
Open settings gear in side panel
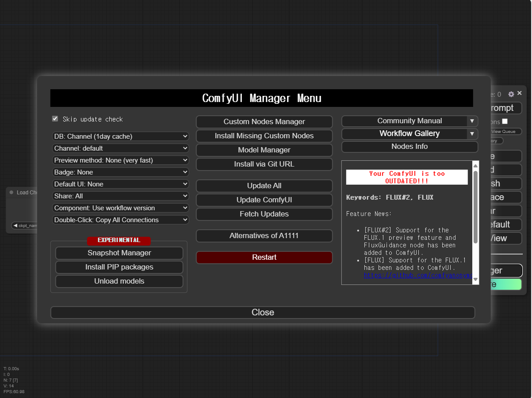pos(511,94)
